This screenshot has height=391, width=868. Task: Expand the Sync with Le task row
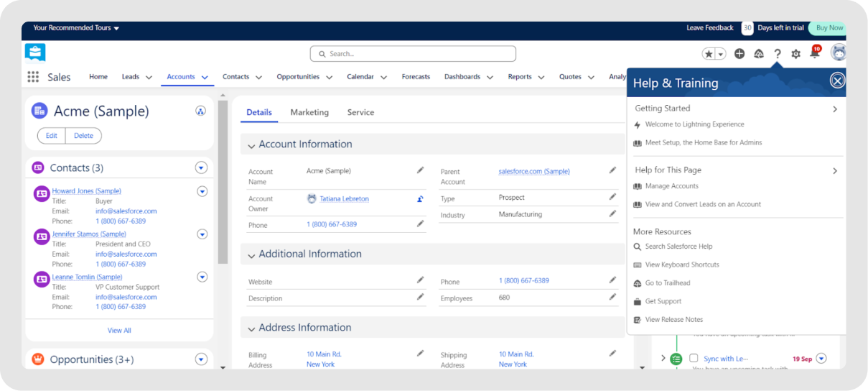click(x=663, y=358)
